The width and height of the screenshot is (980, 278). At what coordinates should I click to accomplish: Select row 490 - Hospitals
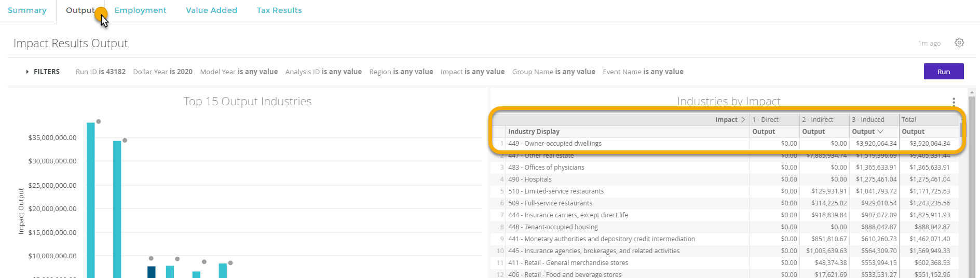pos(725,179)
